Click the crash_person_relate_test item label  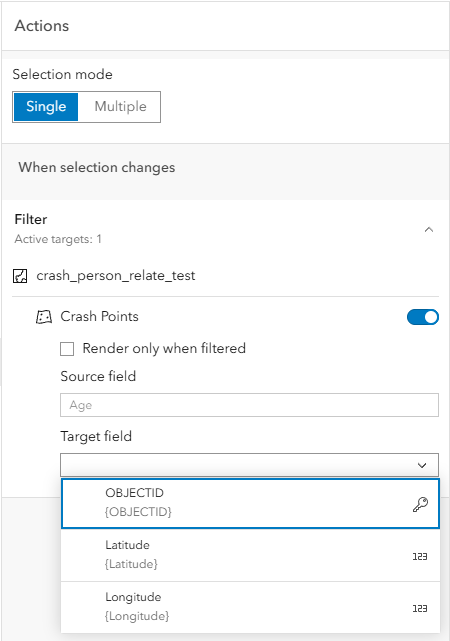tap(116, 276)
